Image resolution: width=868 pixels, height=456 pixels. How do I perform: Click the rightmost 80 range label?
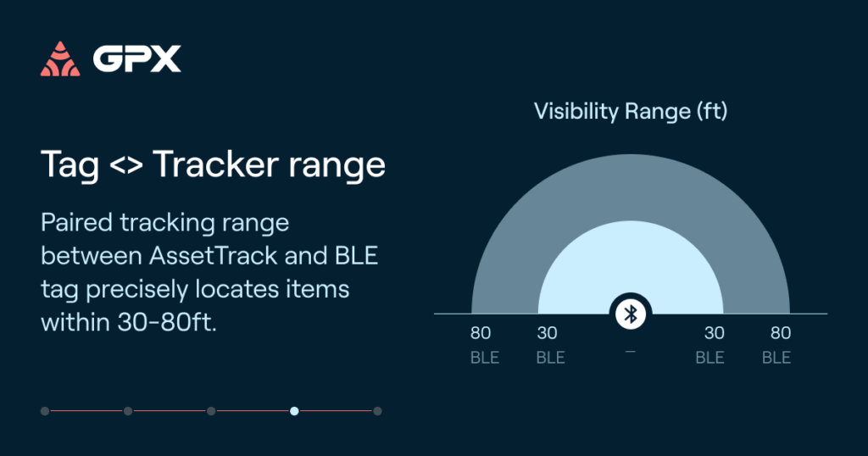coord(781,333)
